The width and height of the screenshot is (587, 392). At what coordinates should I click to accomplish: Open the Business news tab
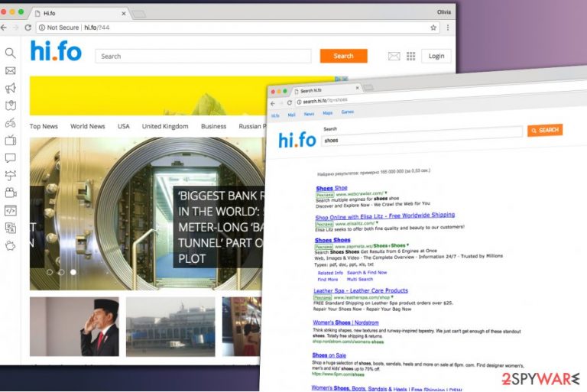click(213, 126)
